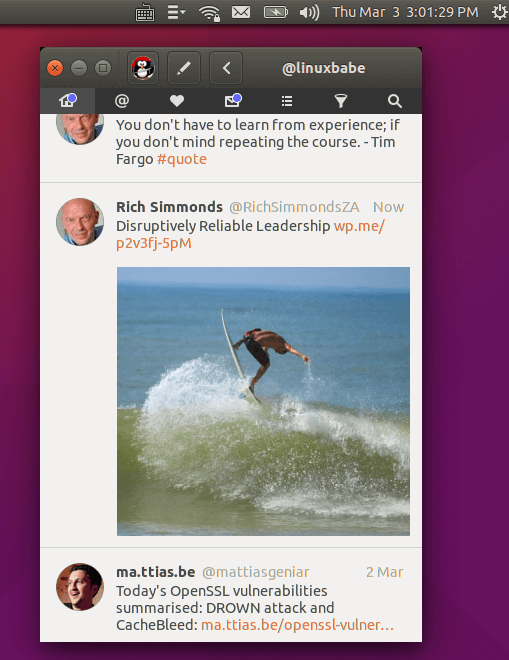Click the compose tweet pencil button
509x660 pixels.
point(184,68)
